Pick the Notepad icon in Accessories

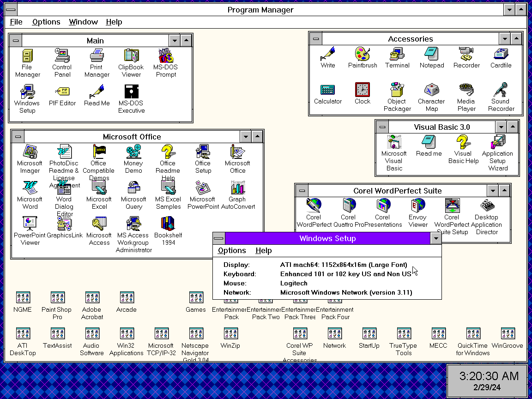(432, 54)
